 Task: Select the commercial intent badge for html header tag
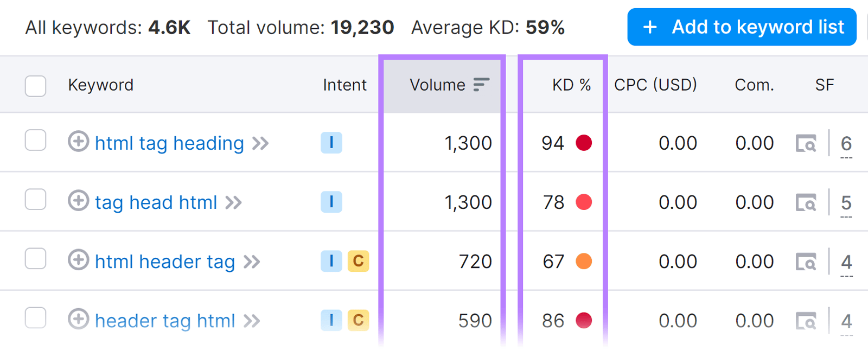[358, 261]
